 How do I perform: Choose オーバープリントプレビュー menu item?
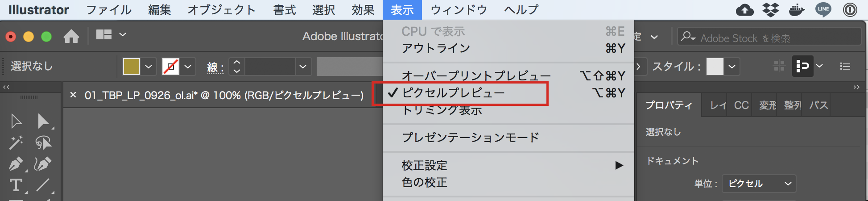(508, 76)
